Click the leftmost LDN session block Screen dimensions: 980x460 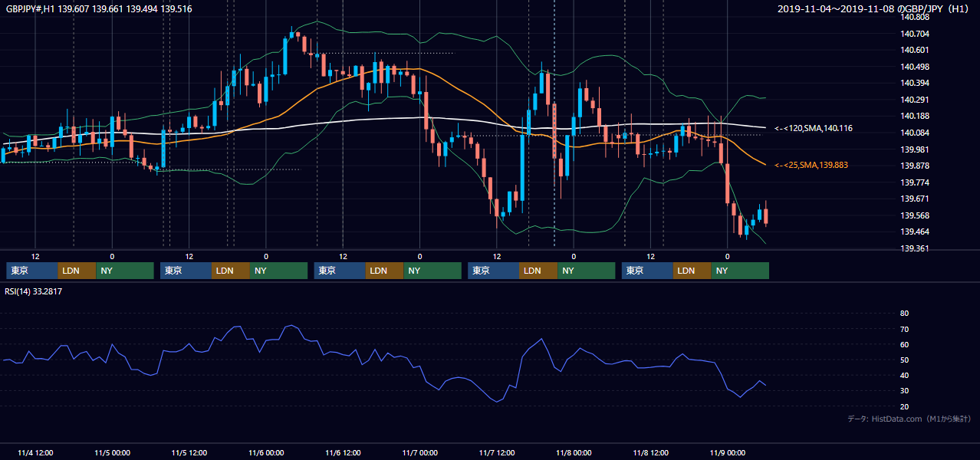coord(77,271)
